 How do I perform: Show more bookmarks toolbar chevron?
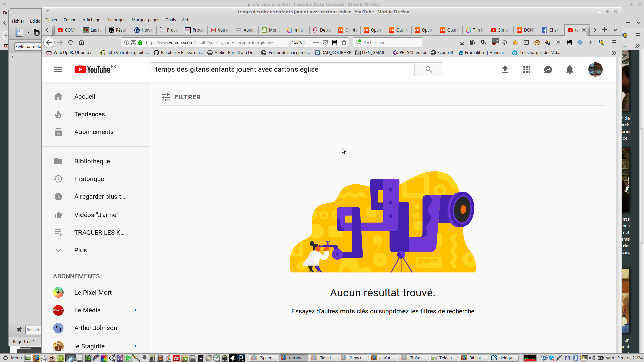[614, 53]
